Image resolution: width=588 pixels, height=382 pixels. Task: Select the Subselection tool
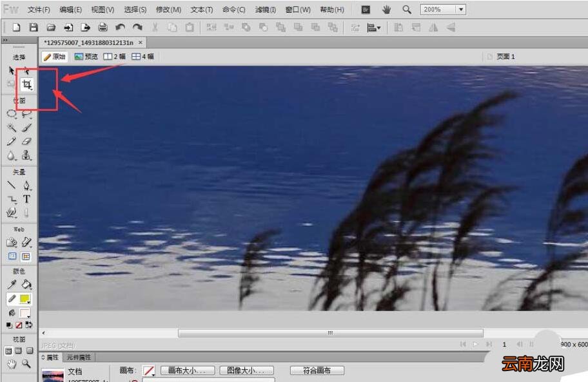[26, 70]
